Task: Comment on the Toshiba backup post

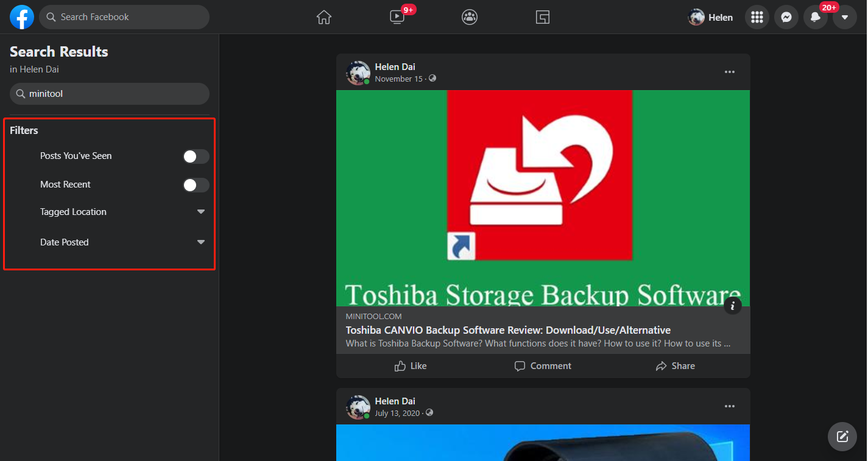Action: (x=543, y=366)
